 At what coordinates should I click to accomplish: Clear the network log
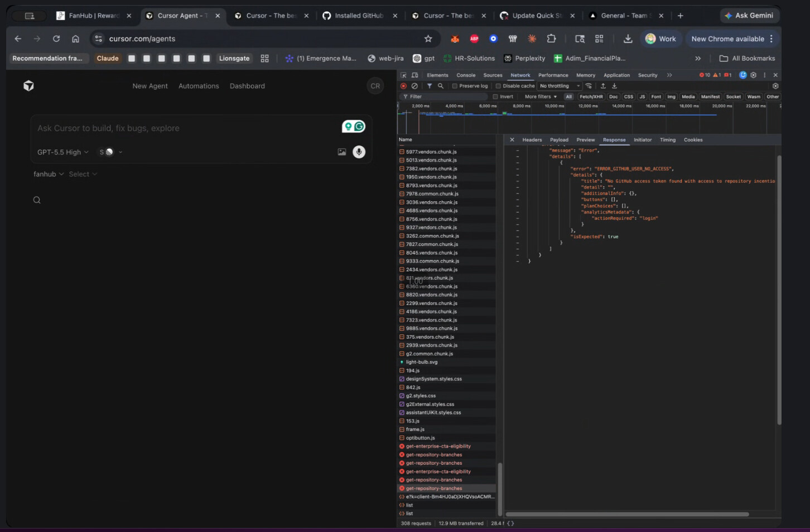point(414,86)
